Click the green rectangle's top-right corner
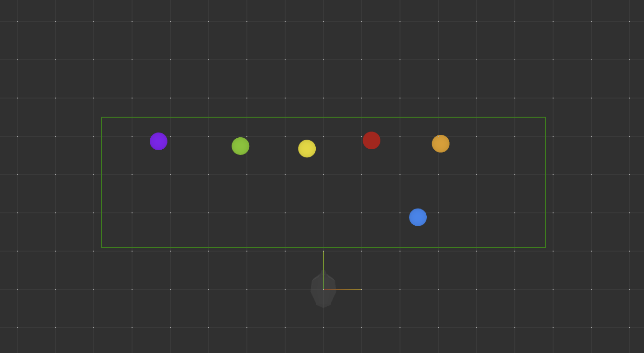Image resolution: width=644 pixels, height=353 pixels. [x=545, y=117]
